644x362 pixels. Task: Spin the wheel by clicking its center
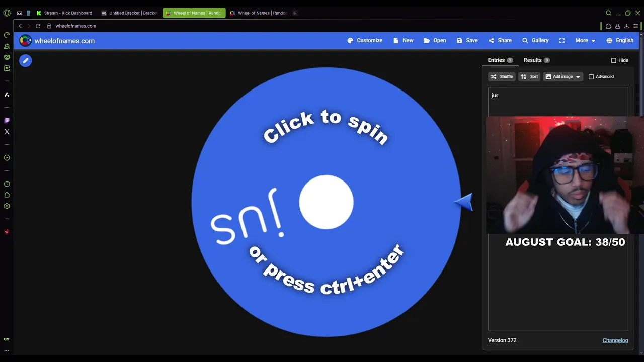[x=326, y=202]
